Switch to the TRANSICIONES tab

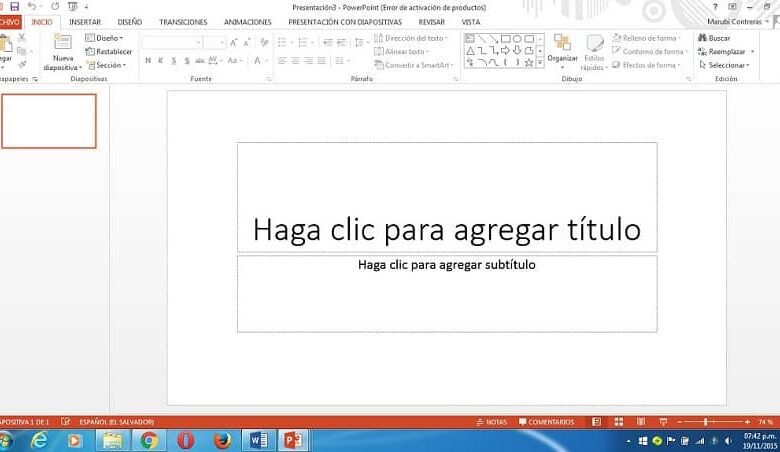[x=183, y=21]
